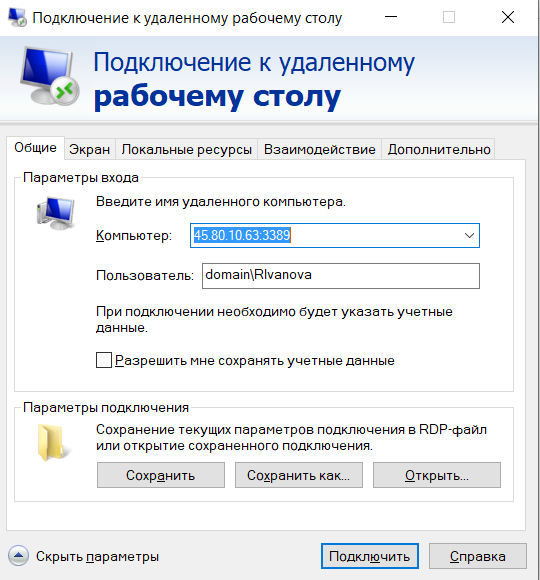The height and width of the screenshot is (580, 540).
Task: Click the Пользователь: label
Action: [145, 275]
